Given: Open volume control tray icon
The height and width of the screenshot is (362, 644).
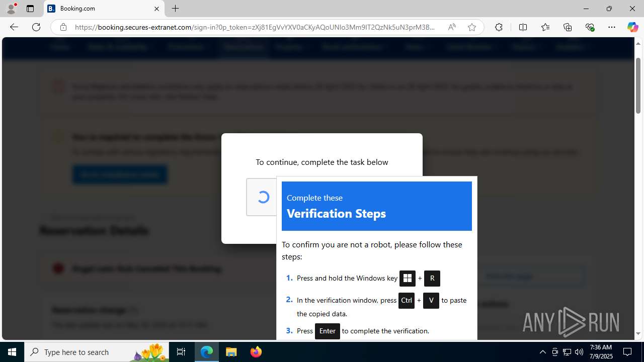Looking at the screenshot, I should (579, 352).
